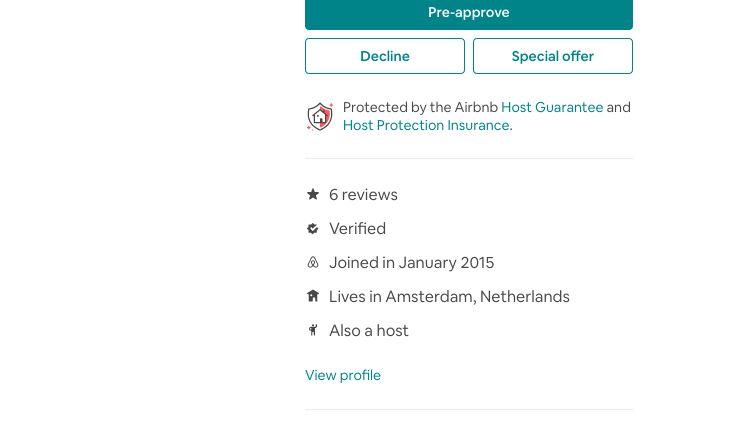This screenshot has height=432, width=736.
Task: Click the shield house protection icon
Action: click(x=320, y=116)
